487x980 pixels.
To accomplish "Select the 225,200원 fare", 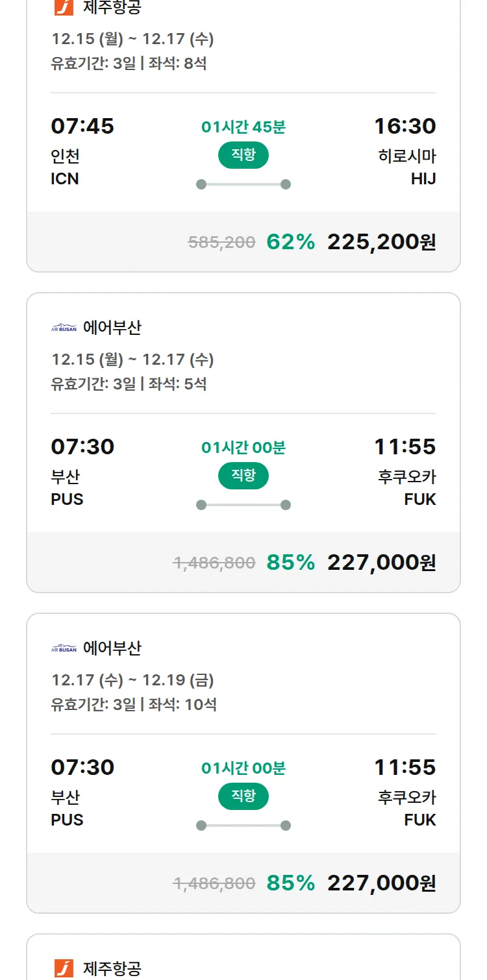I will (x=381, y=242).
